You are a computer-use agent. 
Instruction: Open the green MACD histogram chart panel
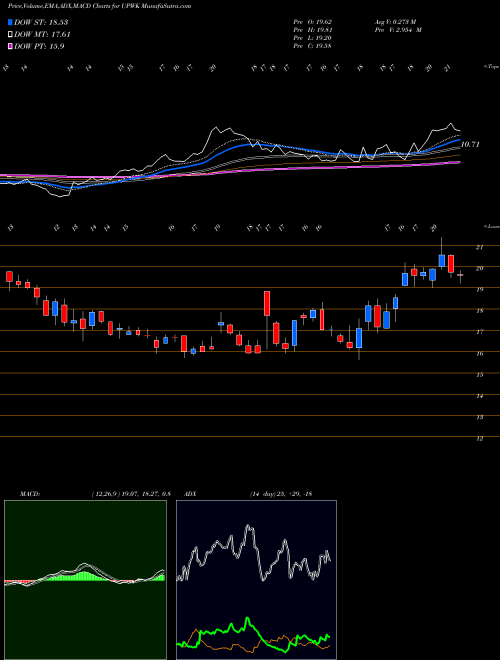[85, 580]
